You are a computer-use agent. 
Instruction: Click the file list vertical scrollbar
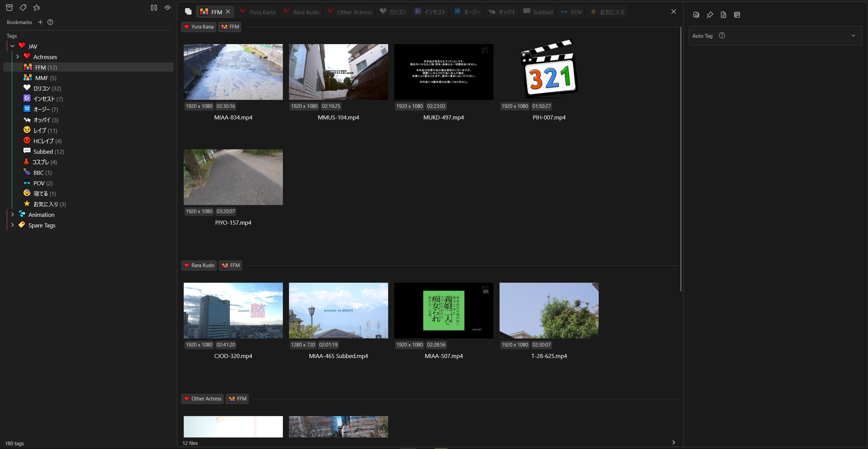pos(681,159)
